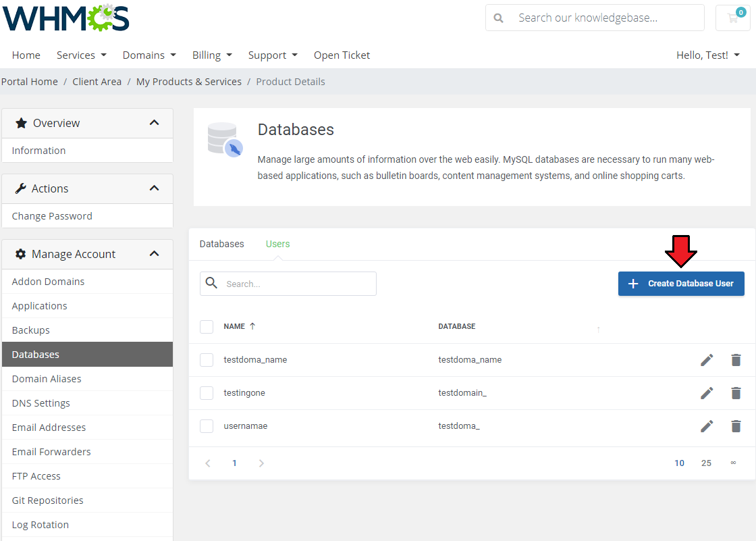This screenshot has height=541, width=756.
Task: Click the table search magnifier icon
Action: [211, 283]
